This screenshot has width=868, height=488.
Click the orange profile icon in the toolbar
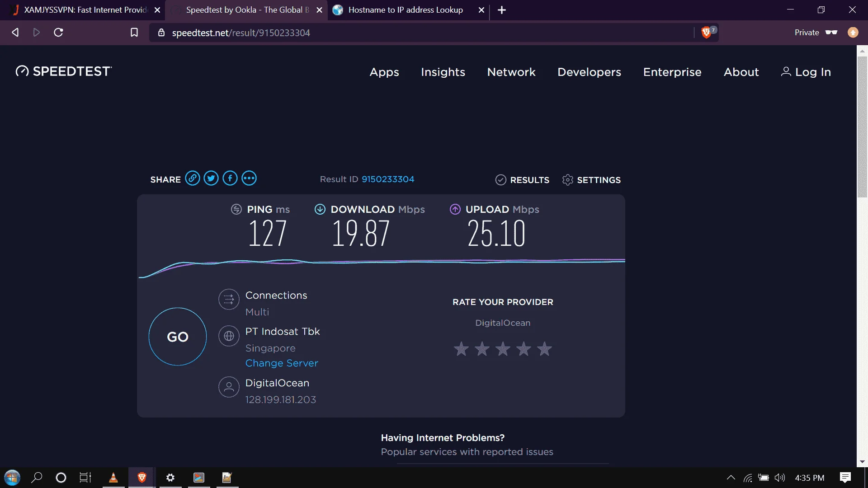point(853,33)
